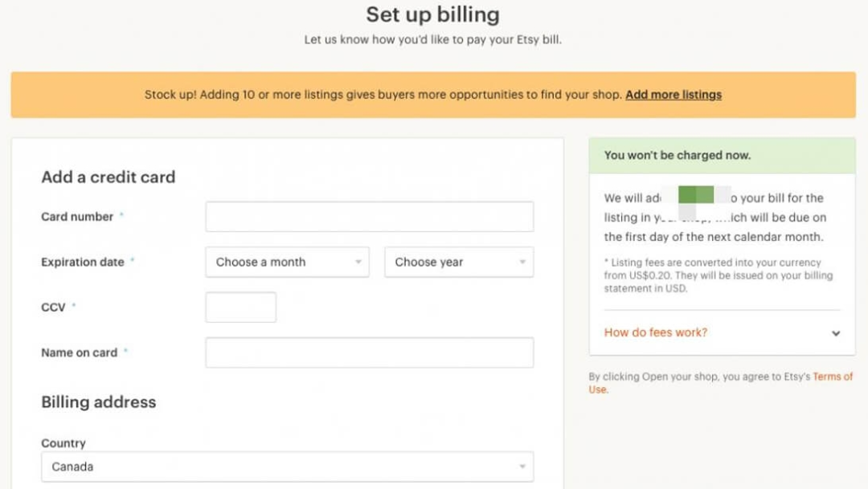Open the Choose year dropdown
The height and width of the screenshot is (489, 868).
pyautogui.click(x=458, y=263)
